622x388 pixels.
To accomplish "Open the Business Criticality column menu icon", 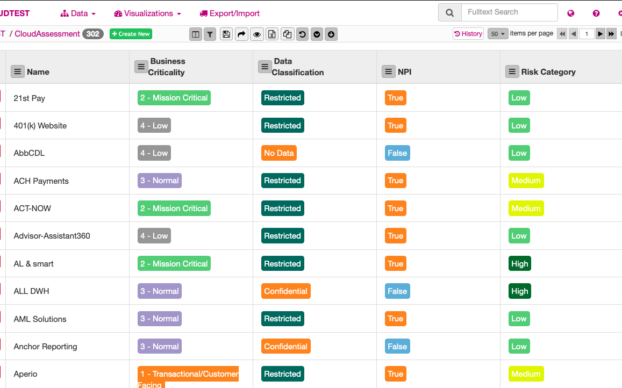I will pyautogui.click(x=141, y=66).
